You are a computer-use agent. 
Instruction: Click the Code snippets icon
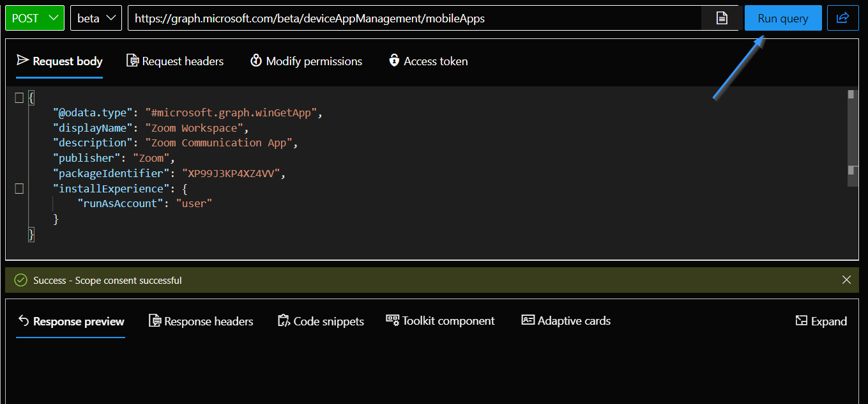(284, 320)
